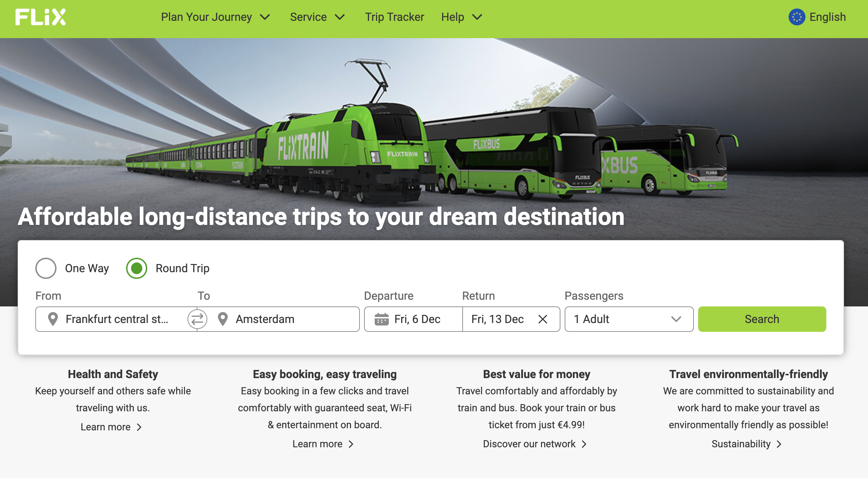The image size is (868, 502).
Task: Clear the return date with the X
Action: (x=543, y=319)
